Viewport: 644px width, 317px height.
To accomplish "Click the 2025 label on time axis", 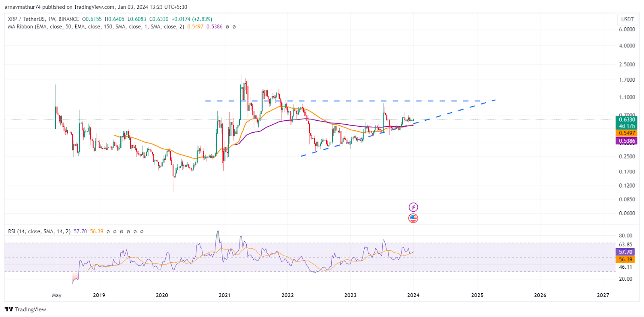I will pyautogui.click(x=477, y=295).
